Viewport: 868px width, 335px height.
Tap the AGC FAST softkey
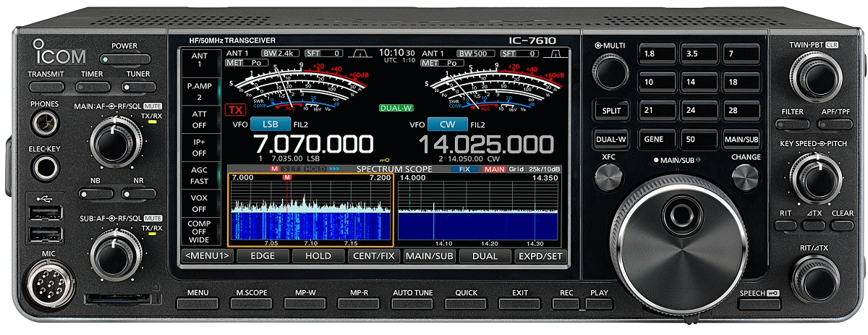tap(200, 177)
